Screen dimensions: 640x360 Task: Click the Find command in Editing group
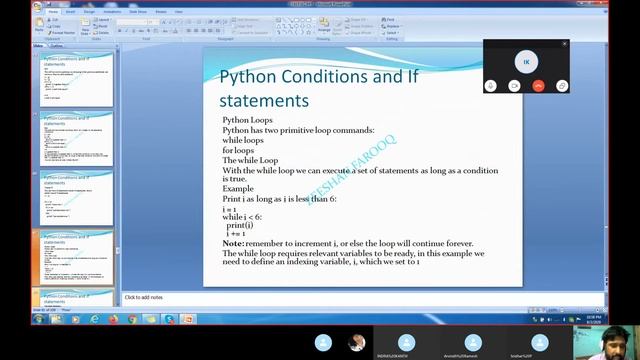(388, 20)
